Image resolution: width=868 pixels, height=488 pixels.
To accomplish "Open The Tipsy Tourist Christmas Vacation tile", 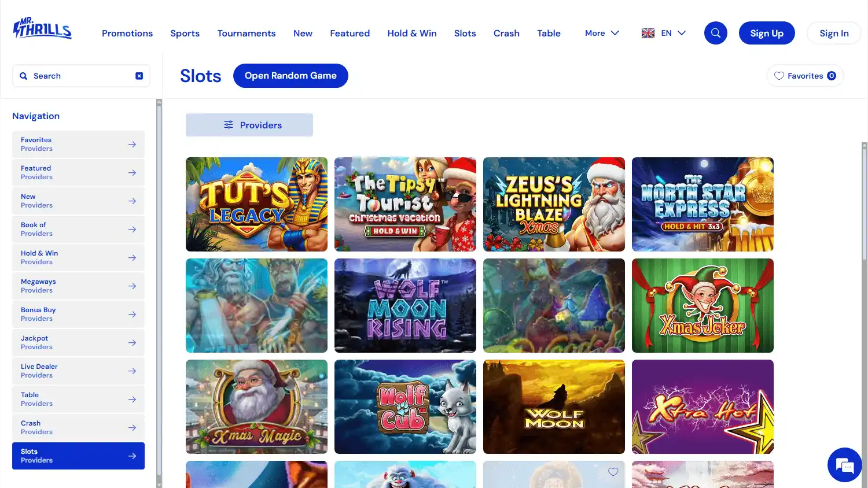I will point(405,204).
